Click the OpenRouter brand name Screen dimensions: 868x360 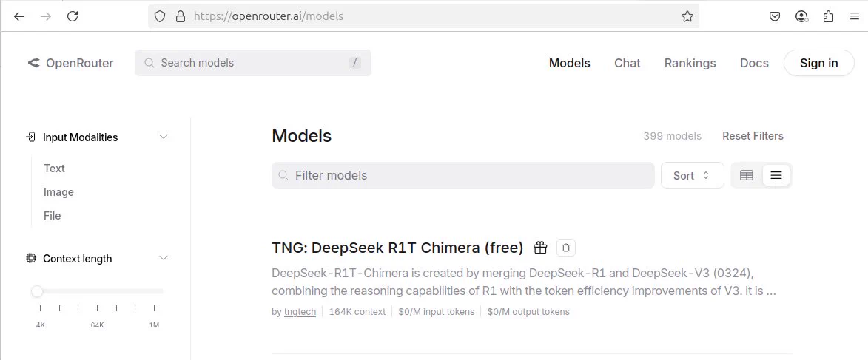tap(80, 63)
